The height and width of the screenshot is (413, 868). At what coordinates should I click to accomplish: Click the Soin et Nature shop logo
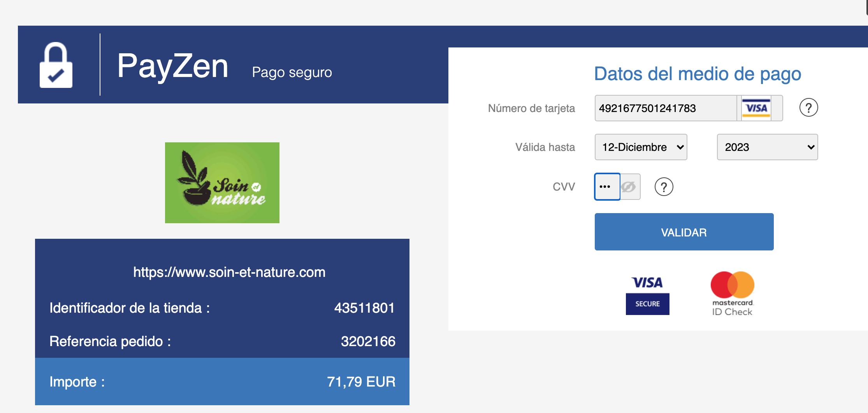[x=222, y=182]
